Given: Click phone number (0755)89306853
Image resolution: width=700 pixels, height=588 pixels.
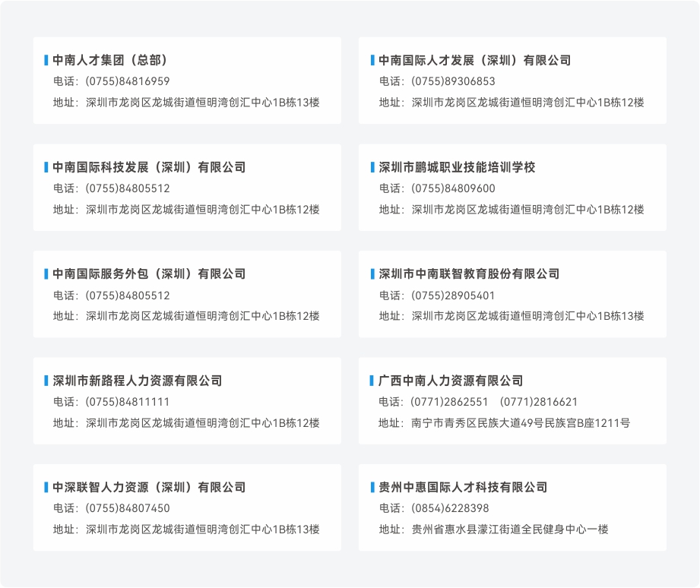Looking at the screenshot, I should click(x=453, y=81).
